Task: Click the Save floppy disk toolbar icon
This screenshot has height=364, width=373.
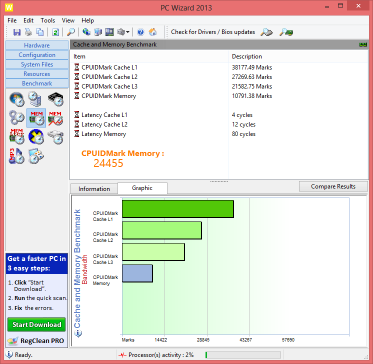Action: click(17, 32)
